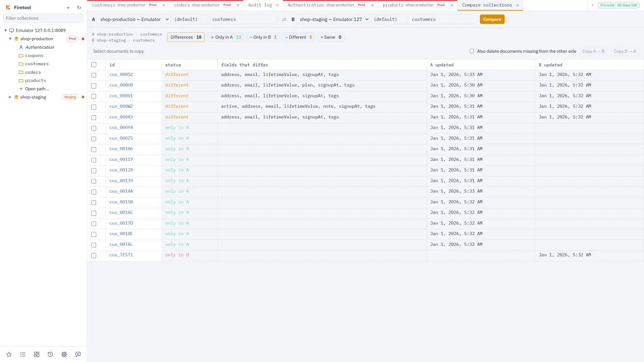Collapse the Emulator 127.0.0.1:8089 node
Image resolution: width=644 pixels, height=362 pixels.
[6, 31]
